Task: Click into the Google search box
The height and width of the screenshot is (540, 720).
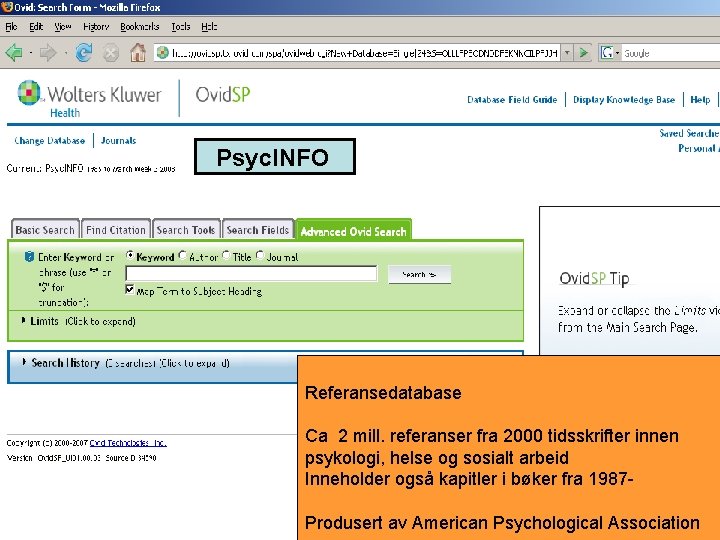Action: click(x=670, y=53)
